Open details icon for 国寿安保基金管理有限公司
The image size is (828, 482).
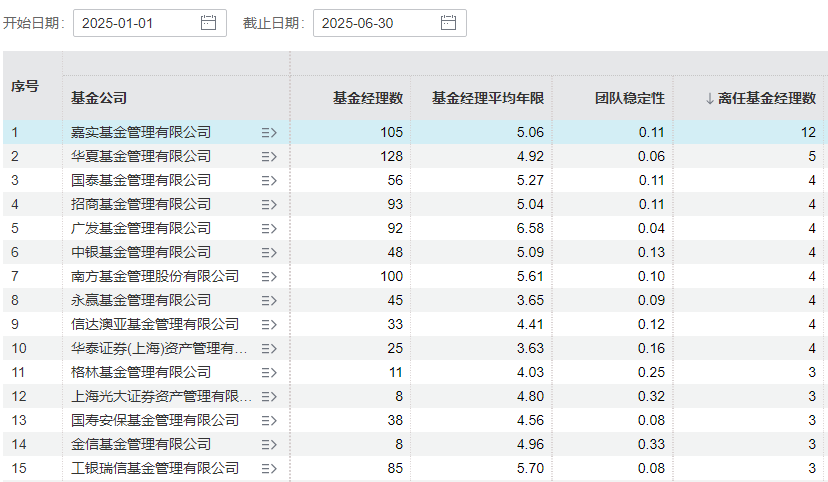pos(269,421)
